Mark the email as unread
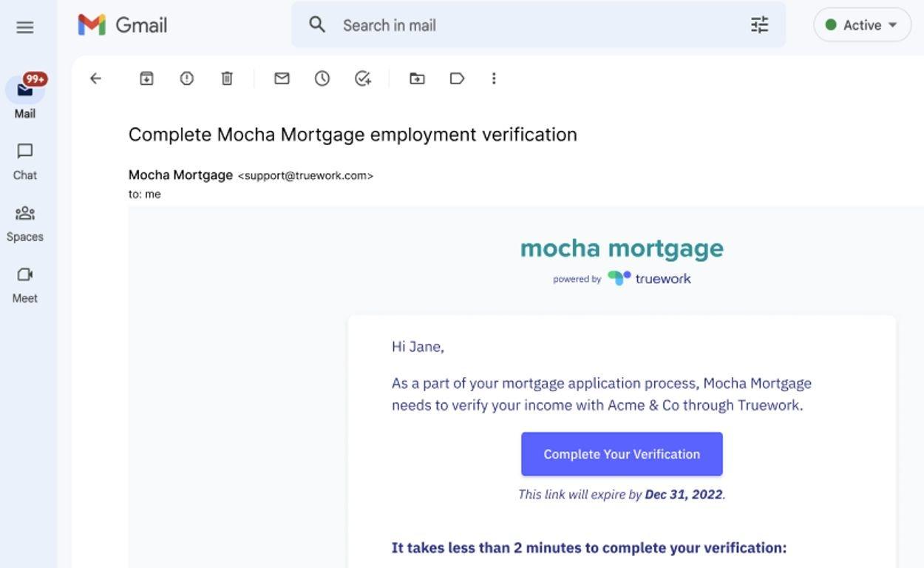The height and width of the screenshot is (568, 924). coord(282,78)
